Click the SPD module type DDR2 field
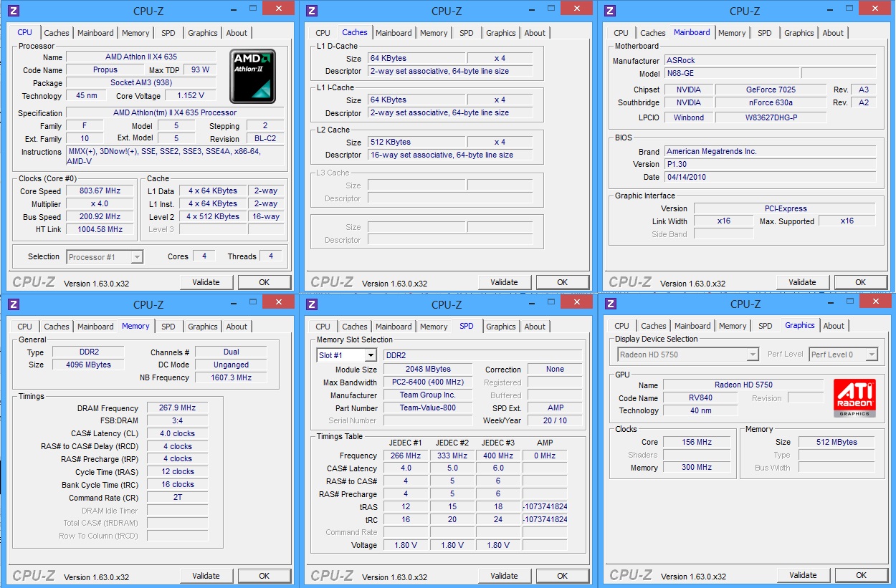This screenshot has height=588, width=896. (483, 355)
